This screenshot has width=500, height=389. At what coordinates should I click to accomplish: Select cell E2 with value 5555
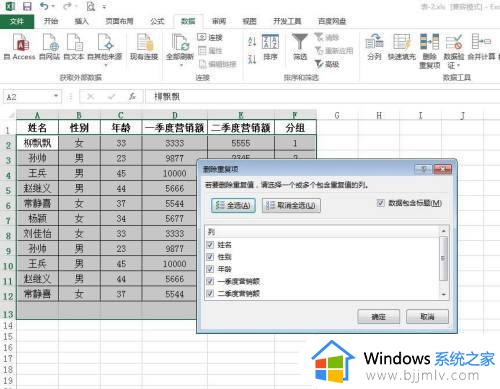(241, 143)
